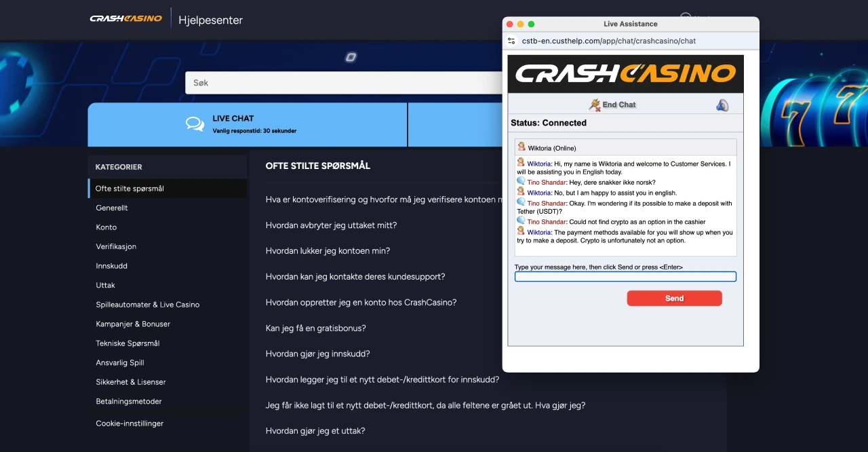Click the sound notification speaker icon
868x452 pixels.
[722, 104]
